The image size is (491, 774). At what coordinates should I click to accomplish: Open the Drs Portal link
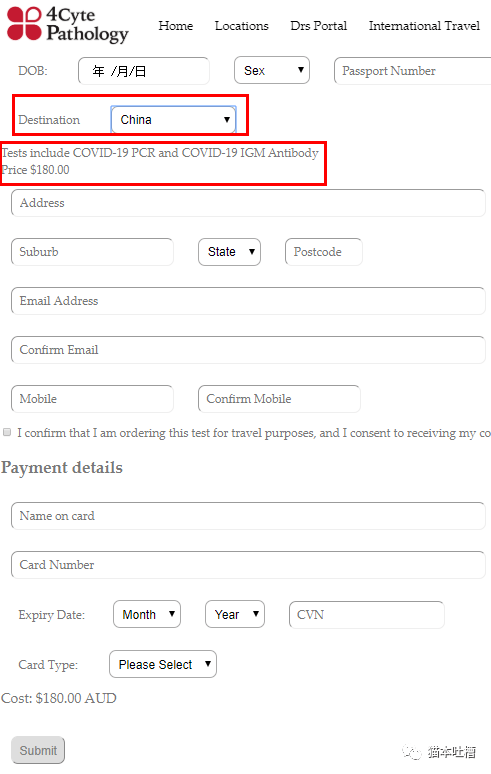tap(319, 26)
